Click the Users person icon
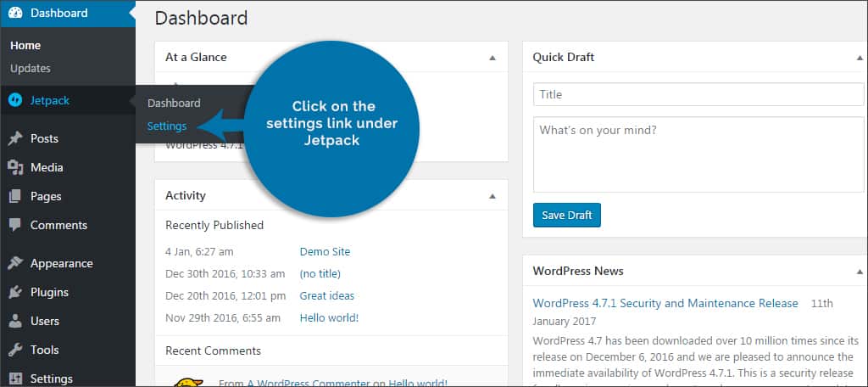This screenshot has height=387, width=868. [x=14, y=321]
